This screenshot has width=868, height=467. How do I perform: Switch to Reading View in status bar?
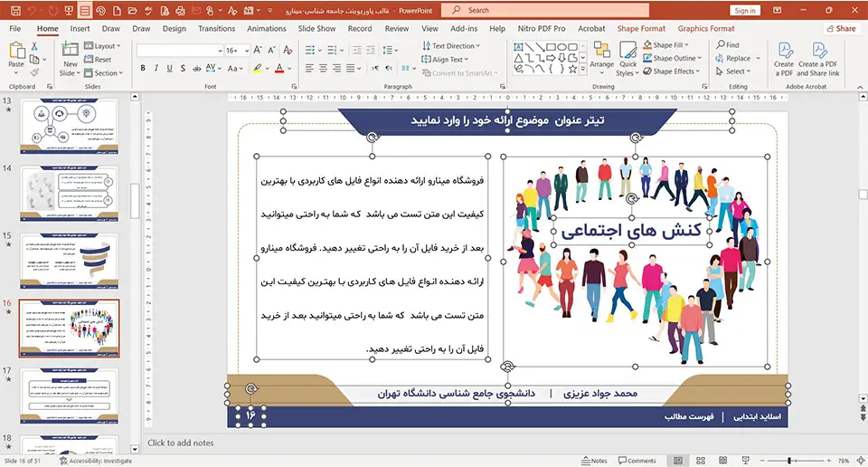(x=723, y=461)
